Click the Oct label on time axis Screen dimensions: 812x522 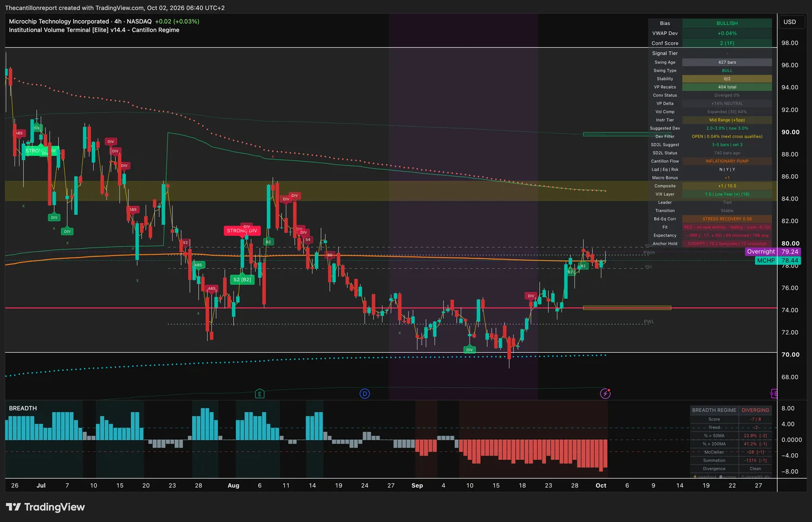[601, 486]
